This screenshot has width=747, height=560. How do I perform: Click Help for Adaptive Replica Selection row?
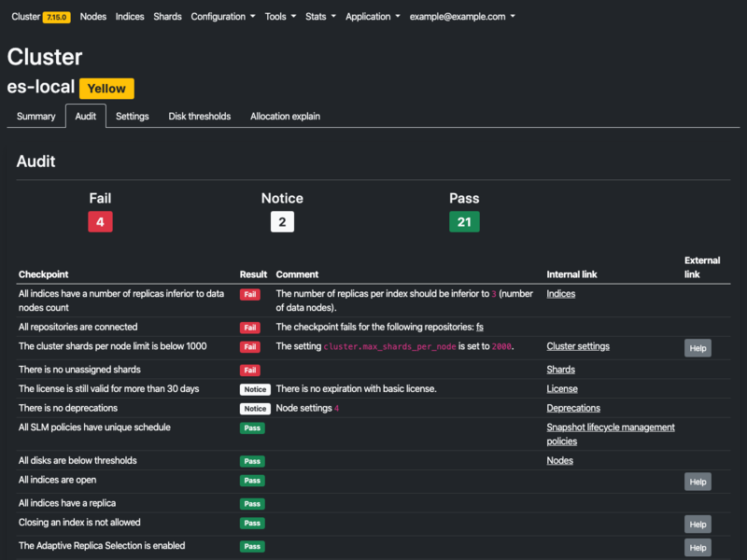tap(698, 548)
